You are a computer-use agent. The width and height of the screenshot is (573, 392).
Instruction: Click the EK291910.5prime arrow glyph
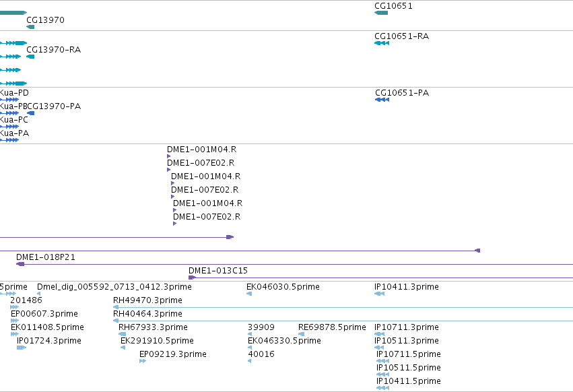coord(123,348)
